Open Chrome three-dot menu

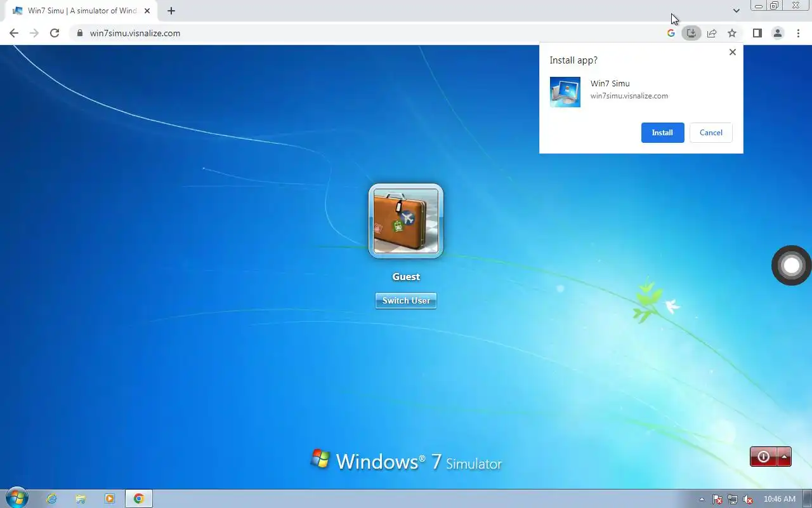[x=798, y=33]
